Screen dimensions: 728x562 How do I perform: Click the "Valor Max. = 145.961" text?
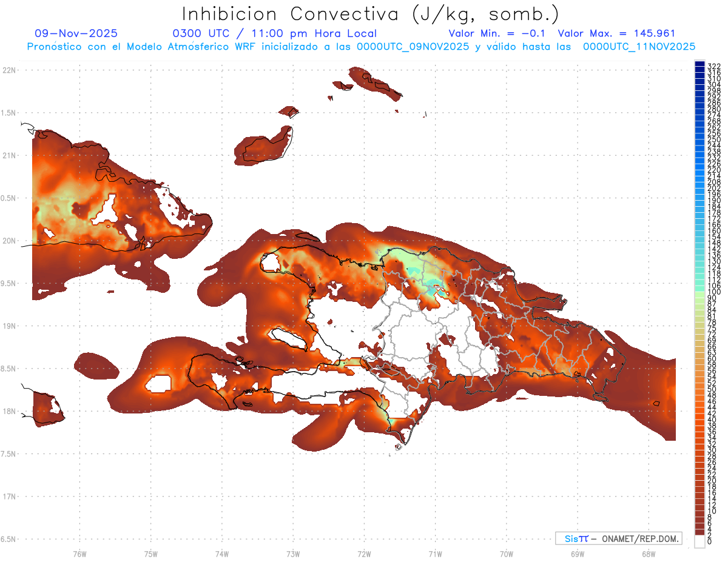click(616, 33)
